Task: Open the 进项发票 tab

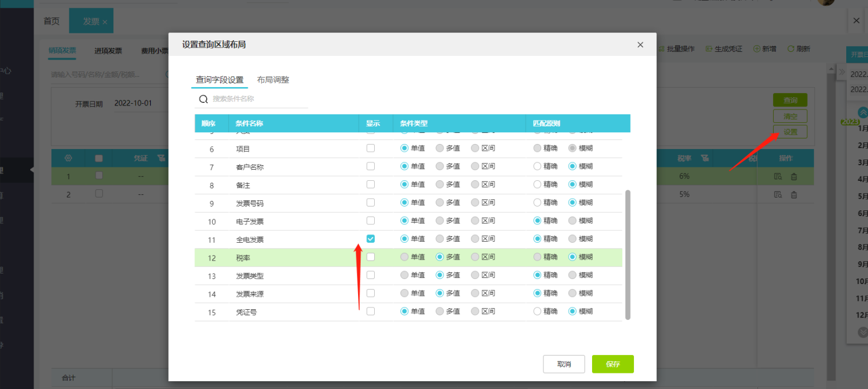Action: click(108, 51)
